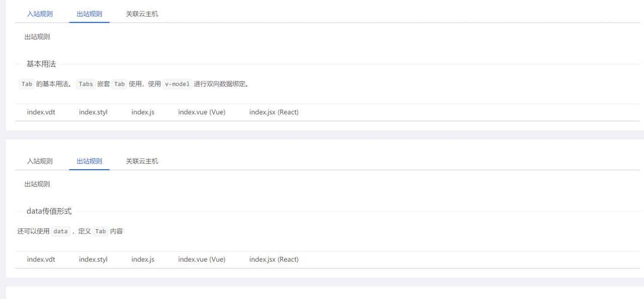Click the 基本用法 section heading
Viewport: 644px width, 299px height.
coord(41,64)
